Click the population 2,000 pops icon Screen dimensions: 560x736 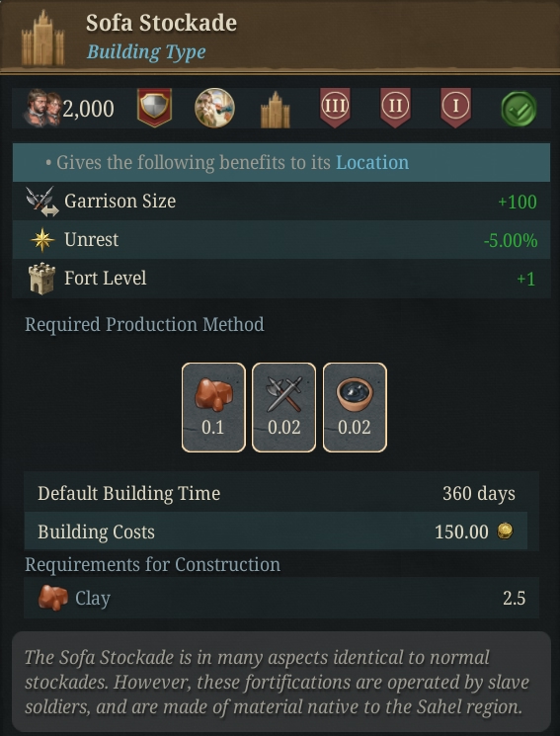42,109
